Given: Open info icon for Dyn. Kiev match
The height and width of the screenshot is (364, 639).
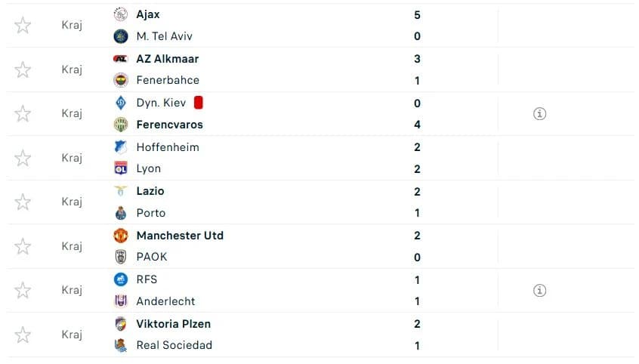Looking at the screenshot, I should point(539,114).
